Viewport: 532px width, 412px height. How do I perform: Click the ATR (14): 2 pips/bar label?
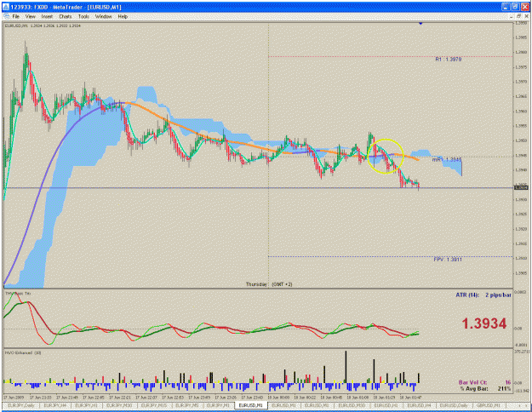(x=483, y=295)
